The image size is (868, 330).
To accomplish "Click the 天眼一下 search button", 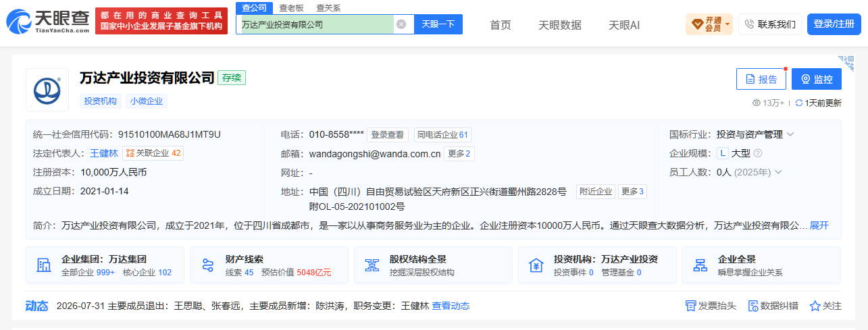I will point(438,24).
